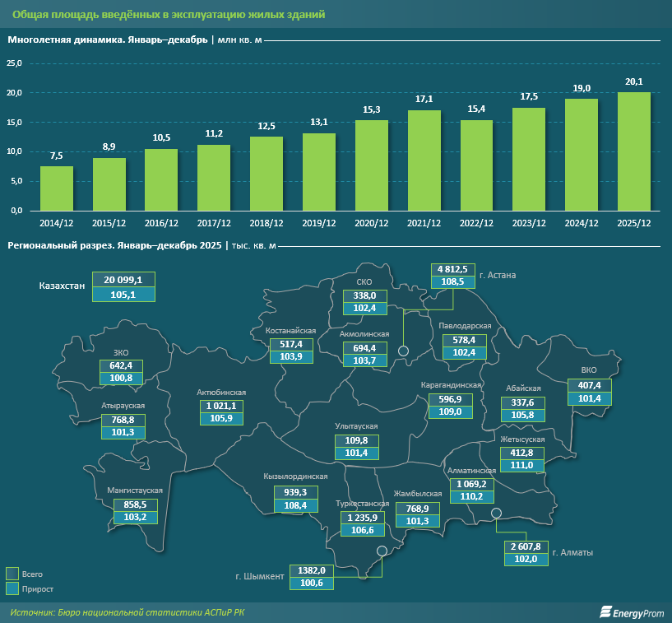672x623 pixels.
Task: Click the Astana city circle marker
Action: (404, 351)
